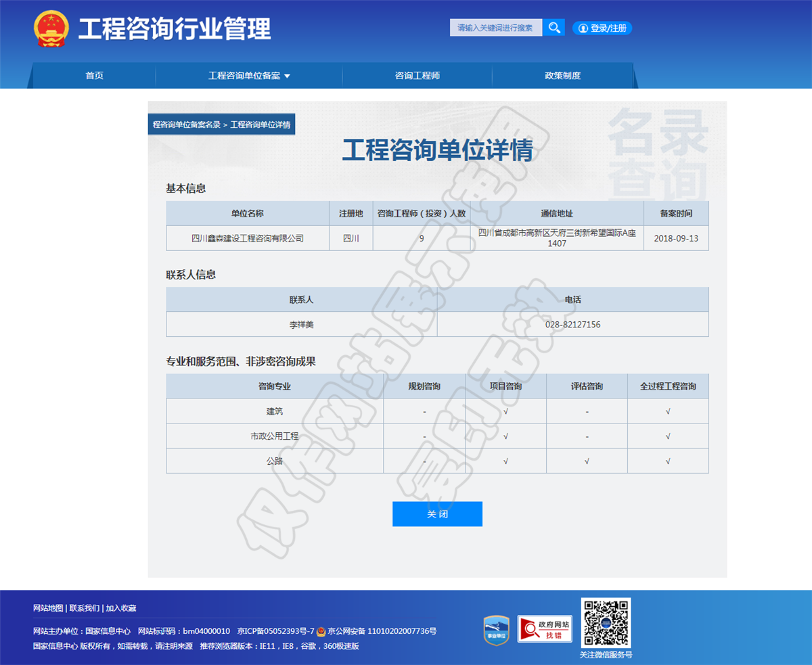
Task: Navigate to 首页 in the navigation bar
Action: coord(94,76)
